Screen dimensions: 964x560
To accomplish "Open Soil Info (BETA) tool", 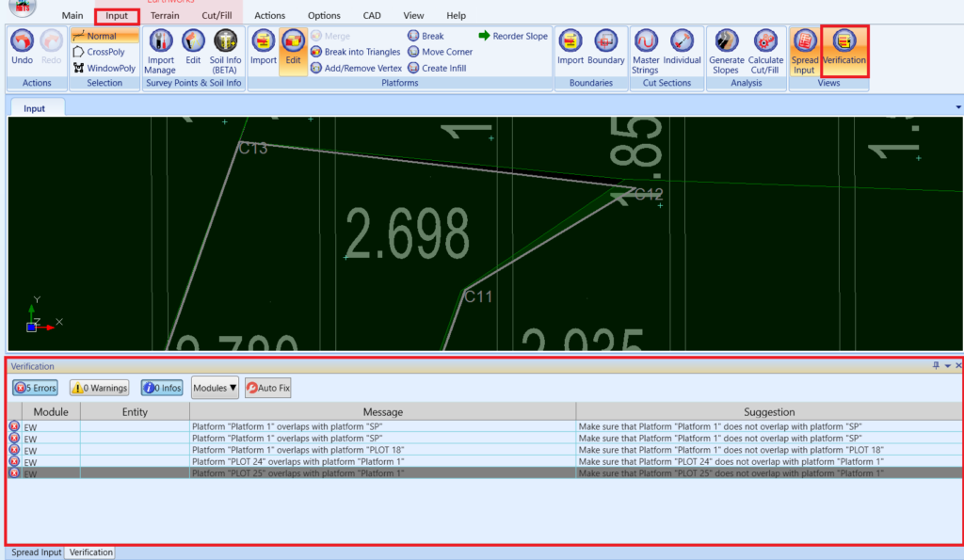I will (x=225, y=52).
